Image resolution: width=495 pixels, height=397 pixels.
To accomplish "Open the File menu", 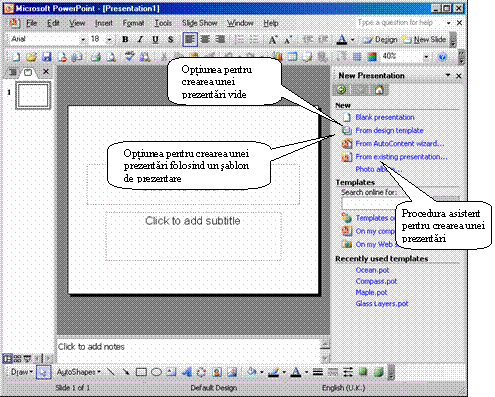I will [x=31, y=23].
